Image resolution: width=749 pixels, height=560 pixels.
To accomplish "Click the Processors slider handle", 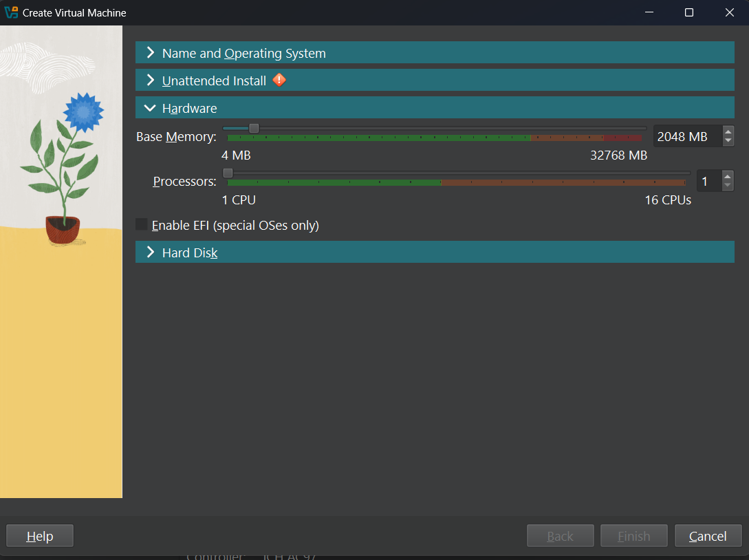I will click(x=228, y=173).
